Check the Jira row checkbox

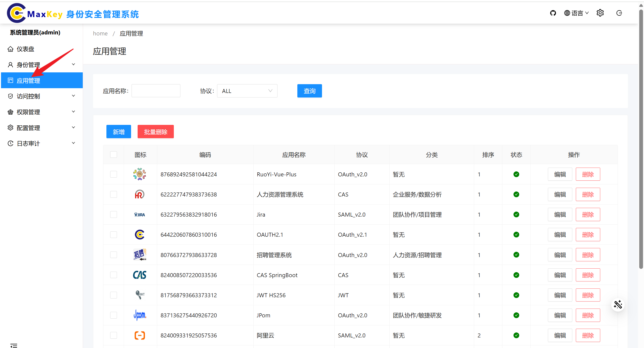(x=113, y=214)
